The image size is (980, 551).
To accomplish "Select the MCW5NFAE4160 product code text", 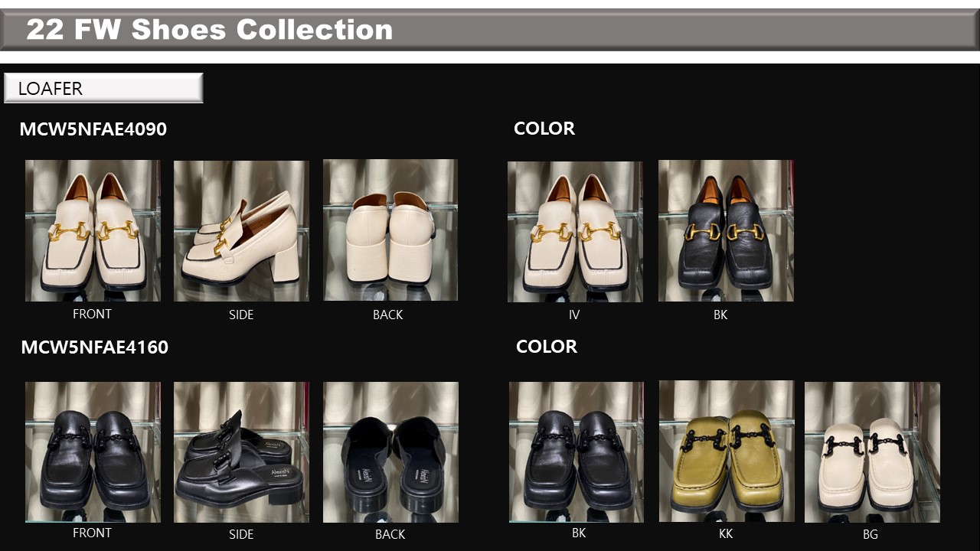I will pyautogui.click(x=94, y=347).
